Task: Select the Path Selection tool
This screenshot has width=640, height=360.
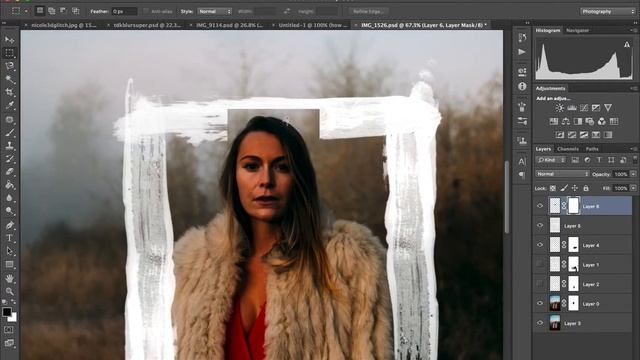Action: pos(9,251)
